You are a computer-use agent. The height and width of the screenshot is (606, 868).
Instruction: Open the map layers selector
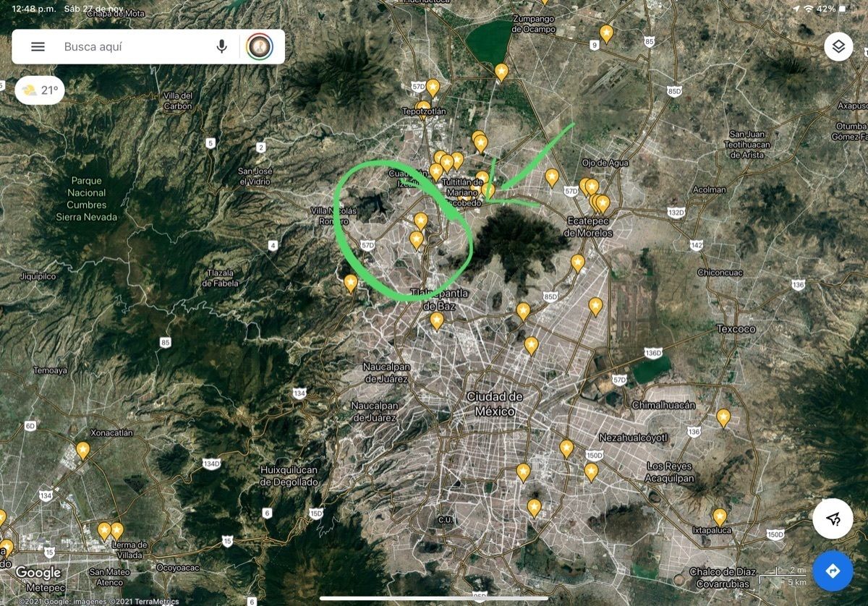838,47
